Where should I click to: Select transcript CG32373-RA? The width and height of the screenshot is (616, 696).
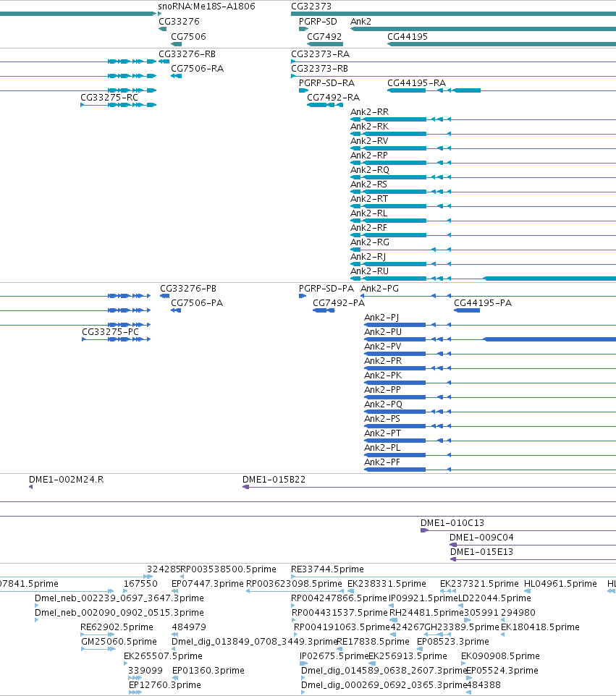320,54
